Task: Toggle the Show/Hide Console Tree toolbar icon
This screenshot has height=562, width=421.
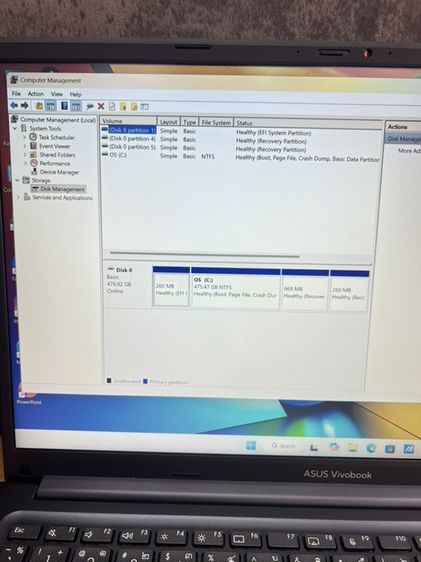Action: [x=51, y=106]
